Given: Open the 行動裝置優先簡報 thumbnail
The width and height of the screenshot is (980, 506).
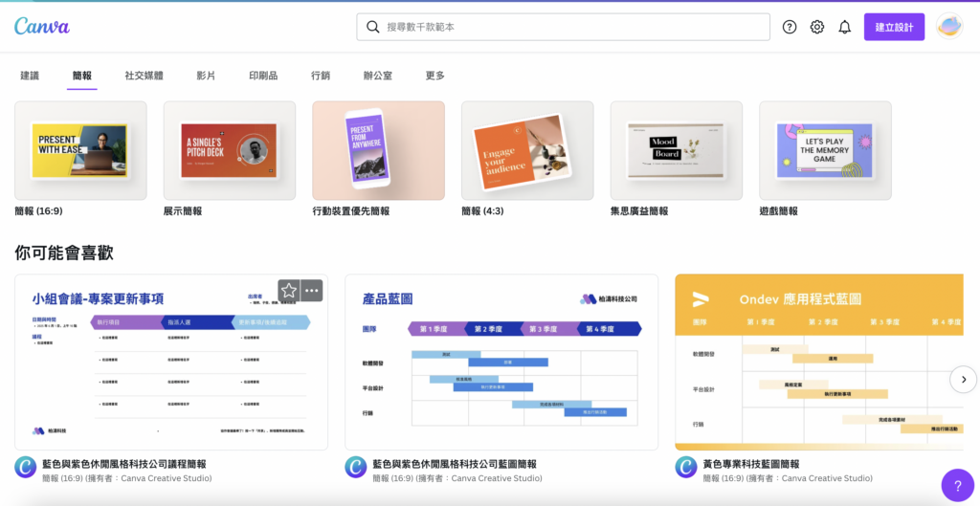Looking at the screenshot, I should click(379, 150).
